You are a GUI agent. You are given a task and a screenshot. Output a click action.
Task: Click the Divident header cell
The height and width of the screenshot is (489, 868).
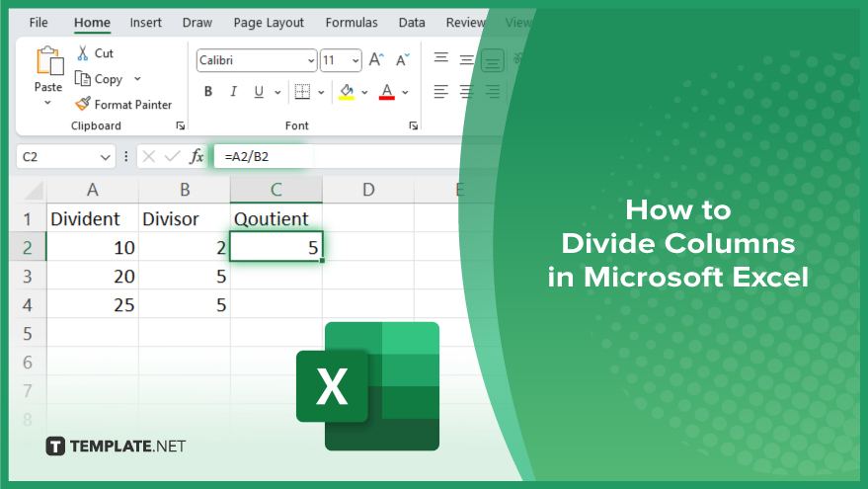(x=93, y=218)
